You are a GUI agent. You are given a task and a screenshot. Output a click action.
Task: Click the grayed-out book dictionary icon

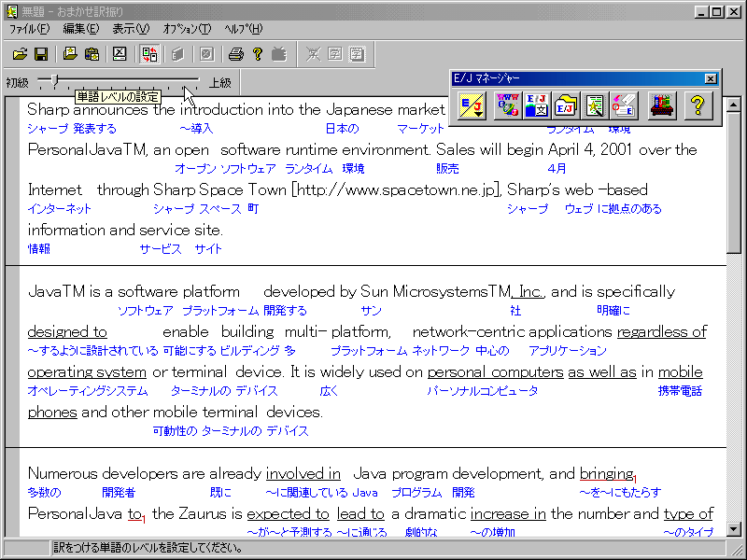[x=177, y=54]
